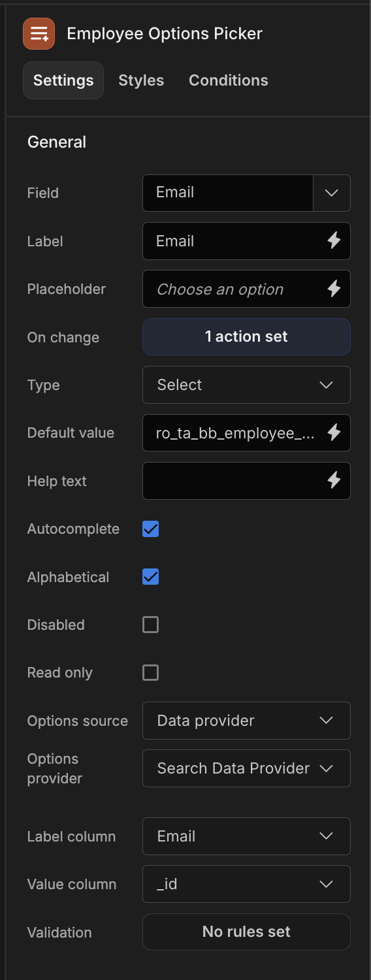Enable the Disabled checkbox
Screen dimensions: 371x980
click(x=151, y=625)
